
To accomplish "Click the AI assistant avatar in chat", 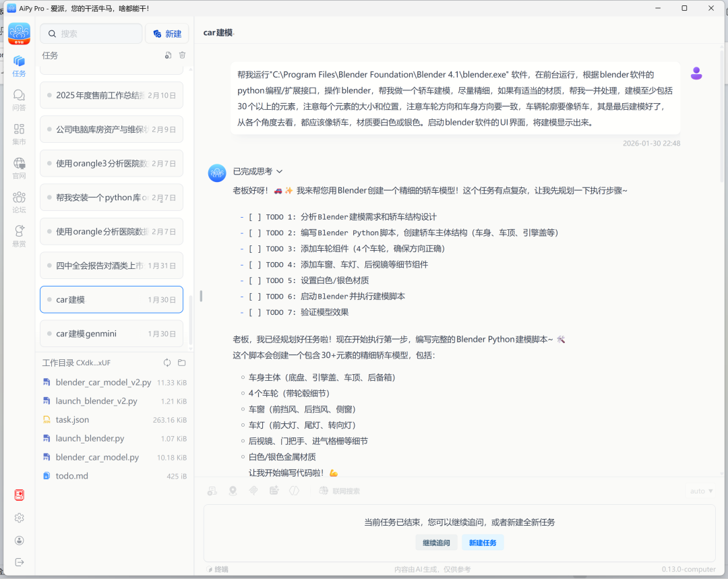I will click(x=217, y=173).
